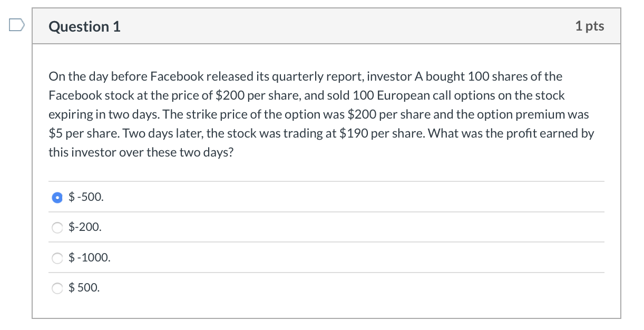The width and height of the screenshot is (644, 330).
Task: Click the 1 pts point indicator
Action: click(x=590, y=26)
